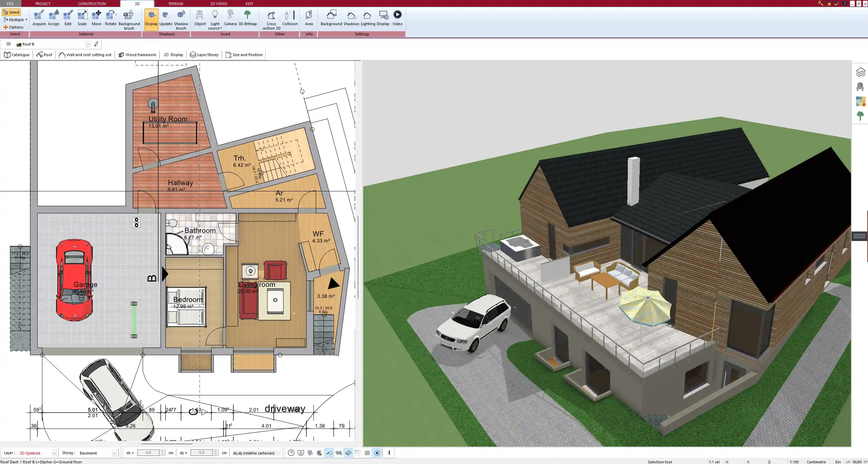Switch to the TERRAIN ribbon tab
Viewport: 868px width, 464px height.
175,4
